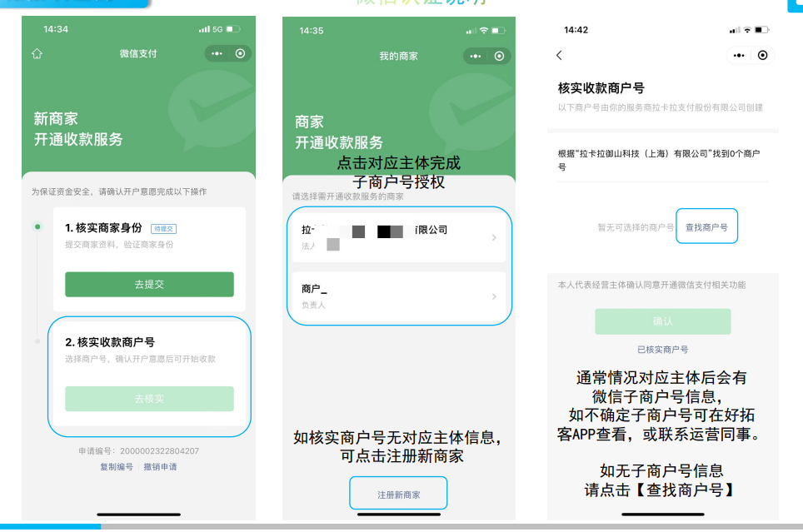Image resolution: width=803 pixels, height=532 pixels.
Task: Tap the close target icon in 核实收款商户号 screen
Action: (762, 55)
